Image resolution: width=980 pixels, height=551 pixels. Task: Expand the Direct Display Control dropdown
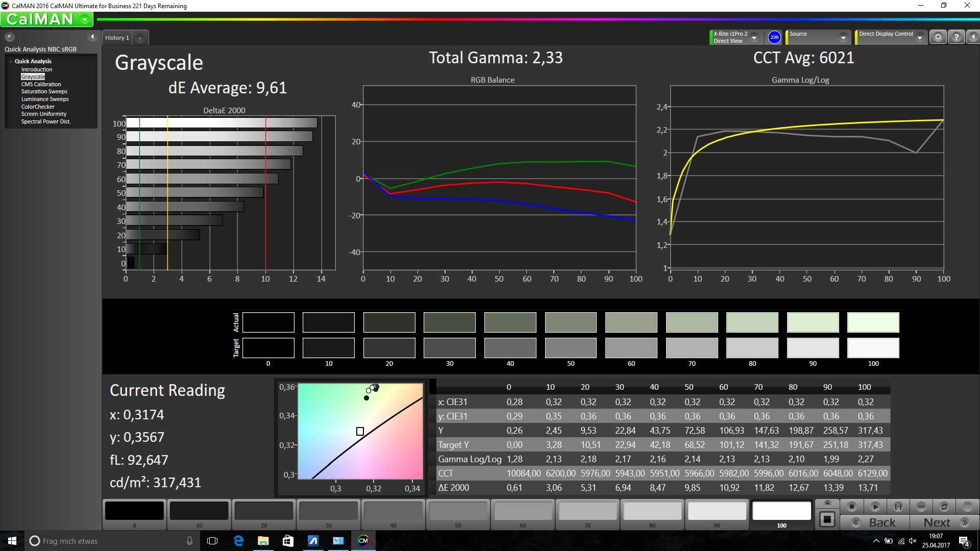[x=920, y=37]
